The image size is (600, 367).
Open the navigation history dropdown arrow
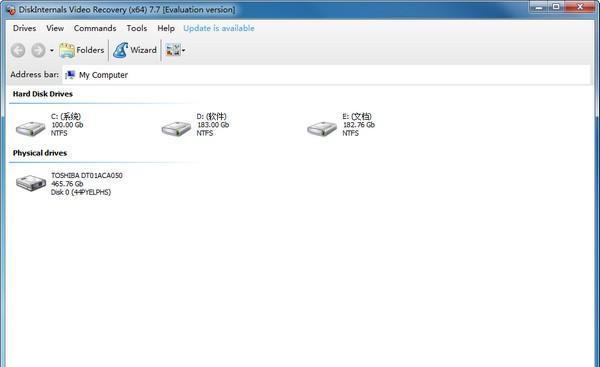52,50
